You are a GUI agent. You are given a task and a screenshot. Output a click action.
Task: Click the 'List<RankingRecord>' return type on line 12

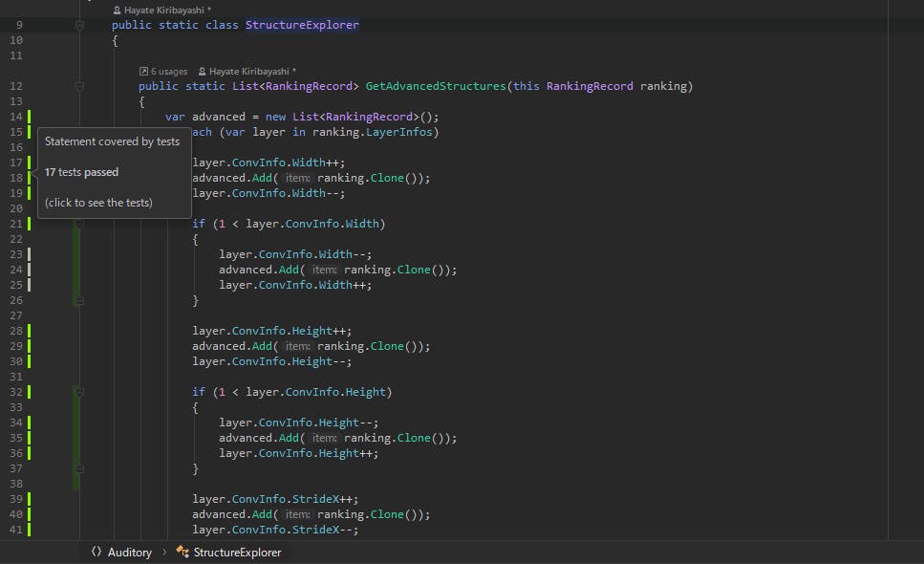click(295, 86)
